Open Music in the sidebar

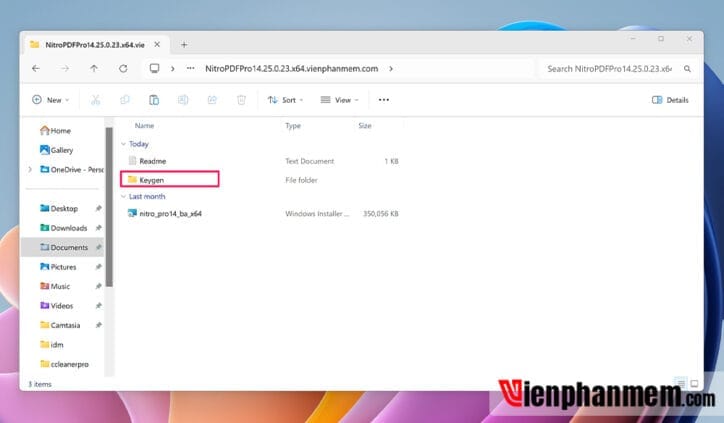pos(55,286)
